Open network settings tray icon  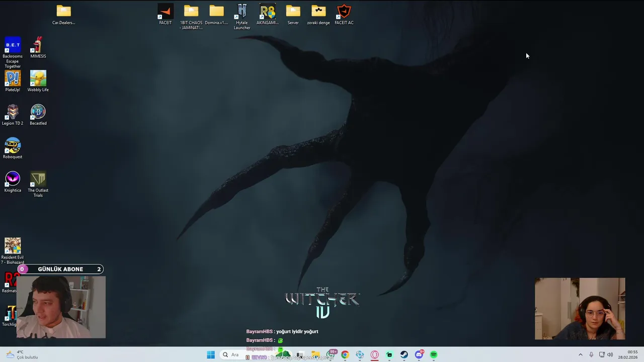point(602,355)
